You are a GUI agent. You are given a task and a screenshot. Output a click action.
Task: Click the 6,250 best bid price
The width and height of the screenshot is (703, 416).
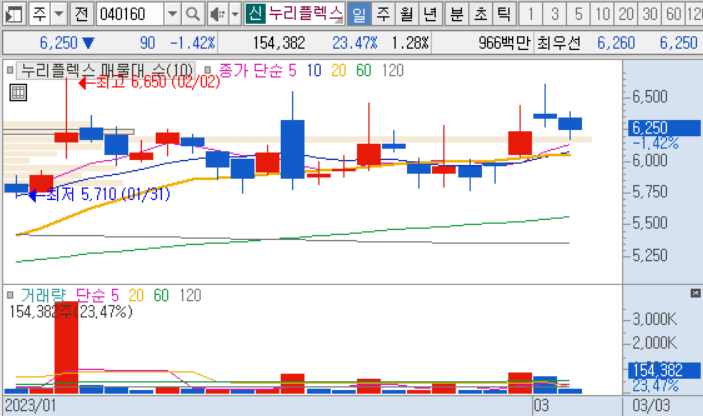pos(678,43)
